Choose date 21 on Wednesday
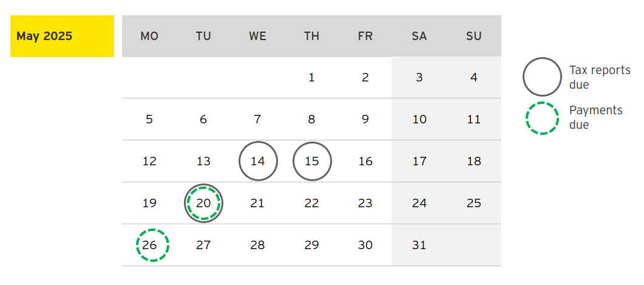 [x=257, y=203]
